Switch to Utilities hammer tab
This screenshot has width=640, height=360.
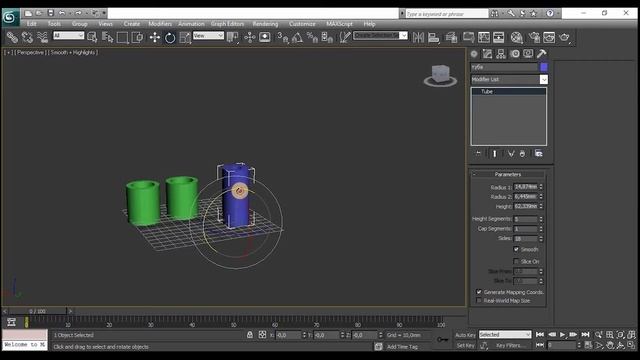(x=542, y=53)
